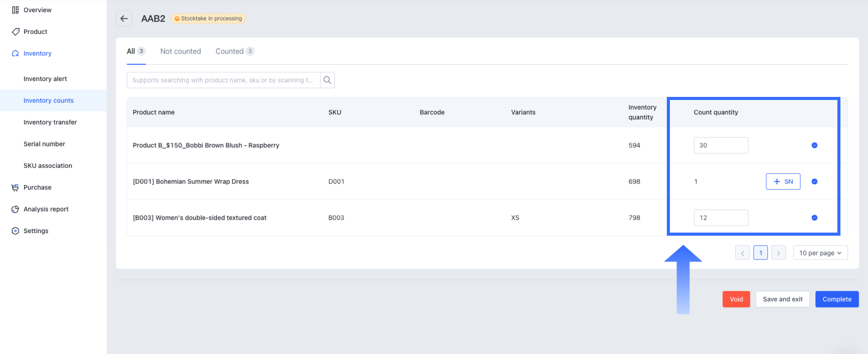Open Overview from the sidebar icon
This screenshot has height=354, width=868.
tap(15, 10)
